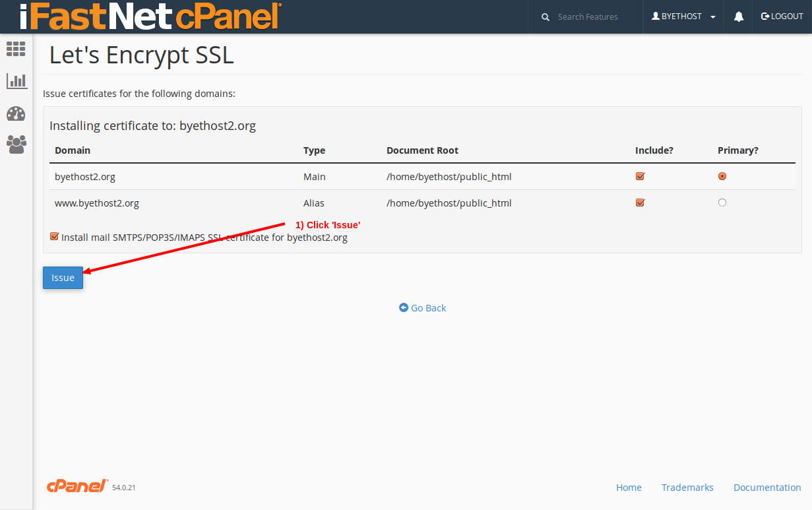The height and width of the screenshot is (510, 812).
Task: Click the Issue button
Action: pos(63,278)
